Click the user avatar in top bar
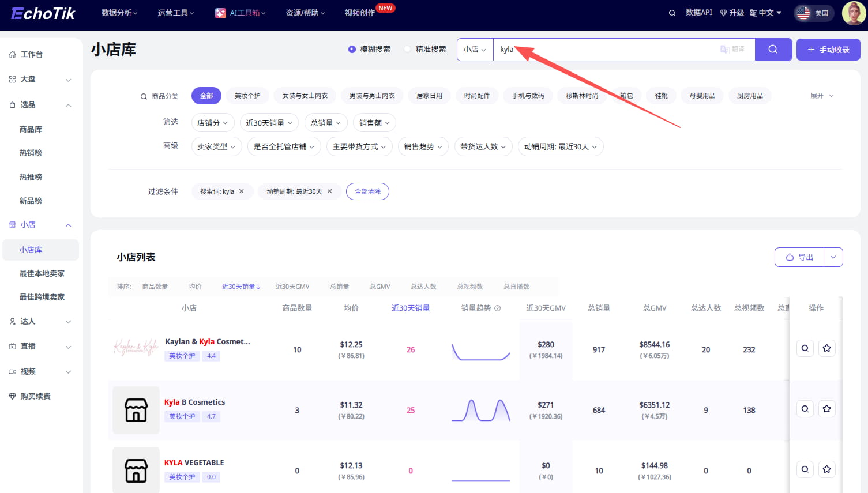 click(x=853, y=13)
